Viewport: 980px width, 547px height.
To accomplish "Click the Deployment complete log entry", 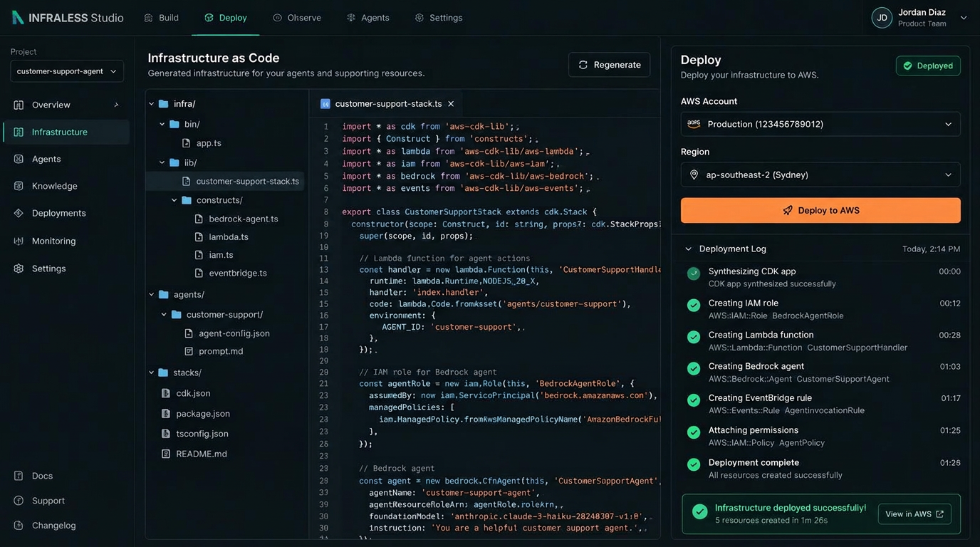I will (x=823, y=469).
